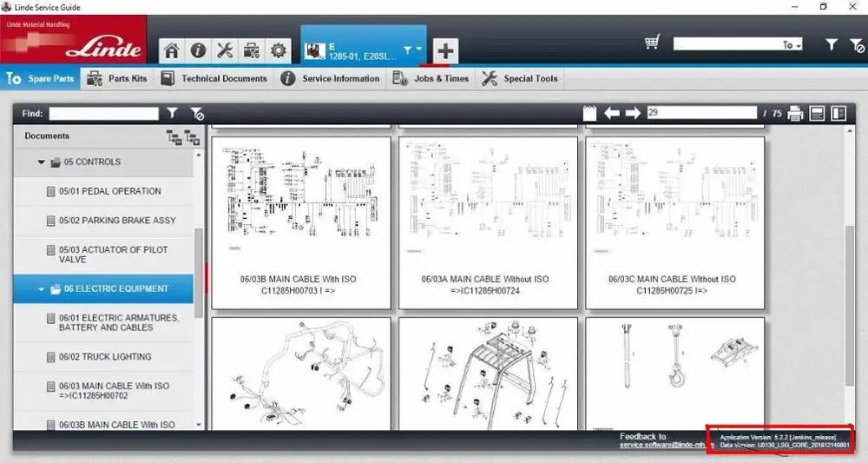Image resolution: width=868 pixels, height=463 pixels.
Task: Click the page number field showing 29
Action: pos(701,112)
